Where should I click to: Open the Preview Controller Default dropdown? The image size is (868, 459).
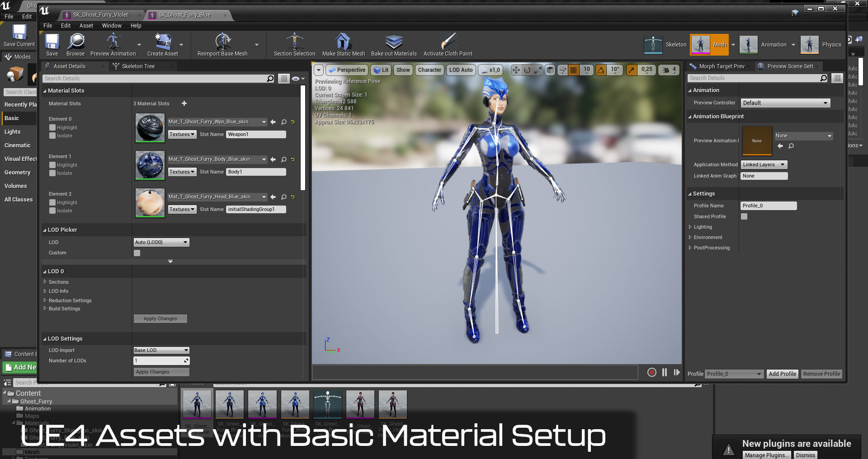[x=785, y=103]
